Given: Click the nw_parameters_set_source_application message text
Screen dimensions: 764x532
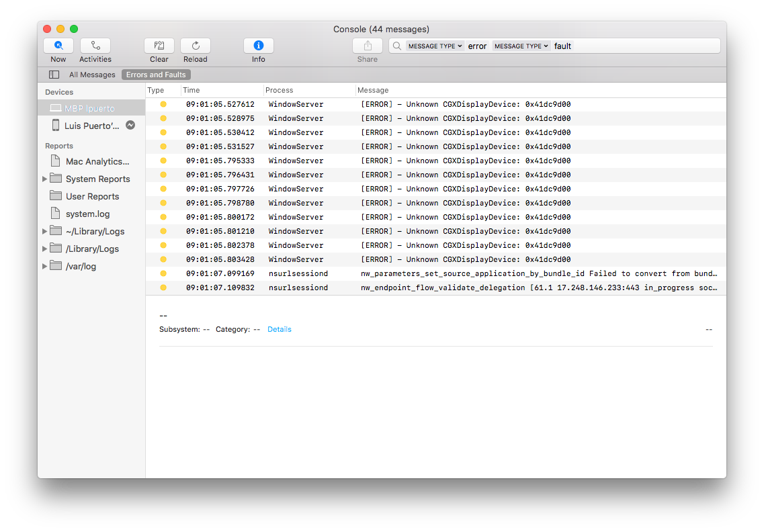Looking at the screenshot, I should pyautogui.click(x=539, y=274).
